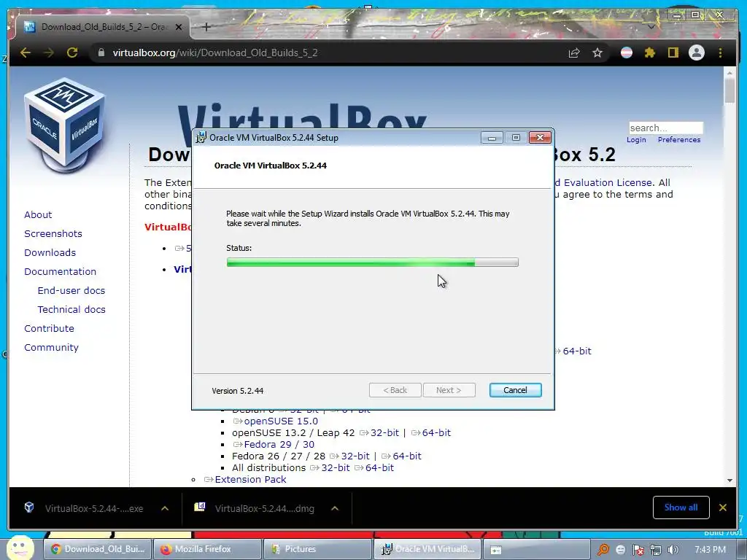Bookmark this page with the star
Screen dimensions: 747x560
click(x=597, y=52)
